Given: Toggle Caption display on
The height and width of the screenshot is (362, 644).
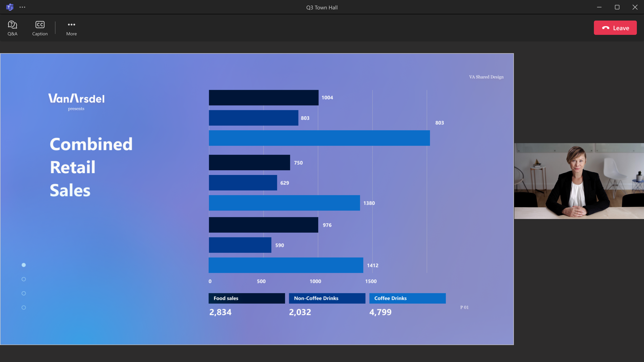Looking at the screenshot, I should click(40, 27).
